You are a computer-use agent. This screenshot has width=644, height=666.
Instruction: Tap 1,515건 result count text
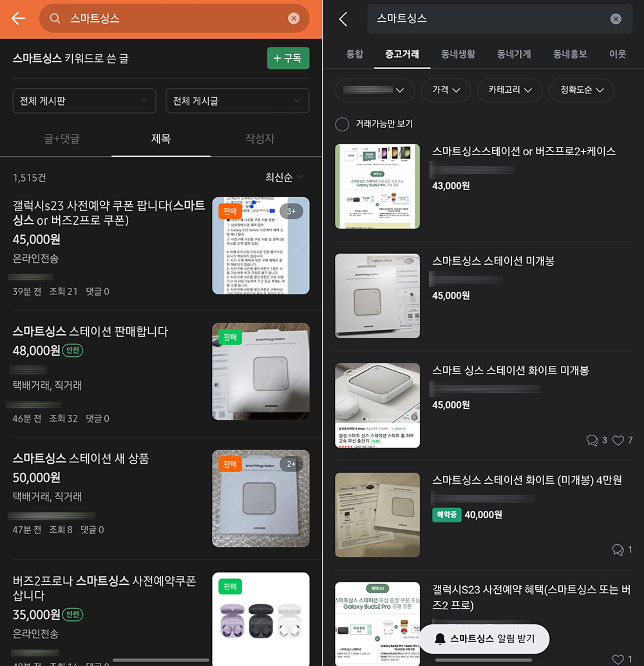[30, 178]
